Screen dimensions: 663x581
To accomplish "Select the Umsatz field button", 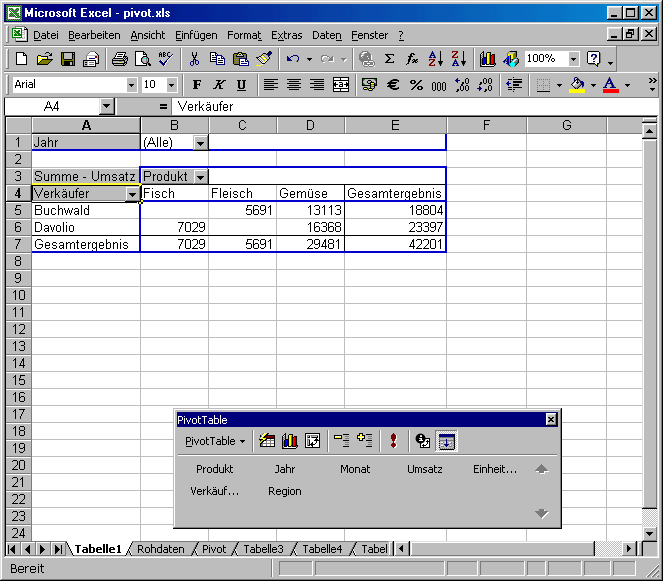I will 424,469.
